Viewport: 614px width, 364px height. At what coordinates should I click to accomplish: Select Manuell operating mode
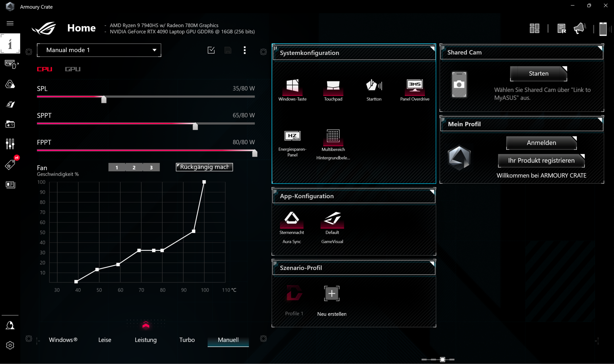(228, 340)
